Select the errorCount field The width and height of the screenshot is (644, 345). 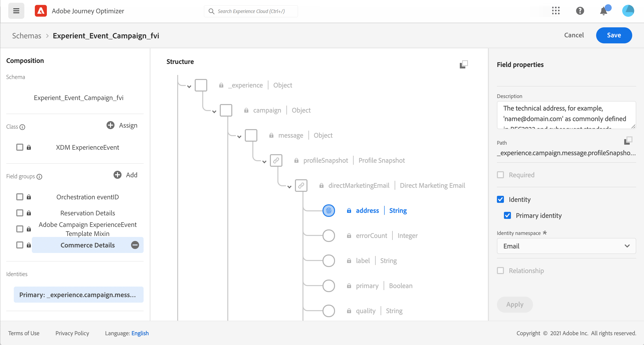click(371, 236)
